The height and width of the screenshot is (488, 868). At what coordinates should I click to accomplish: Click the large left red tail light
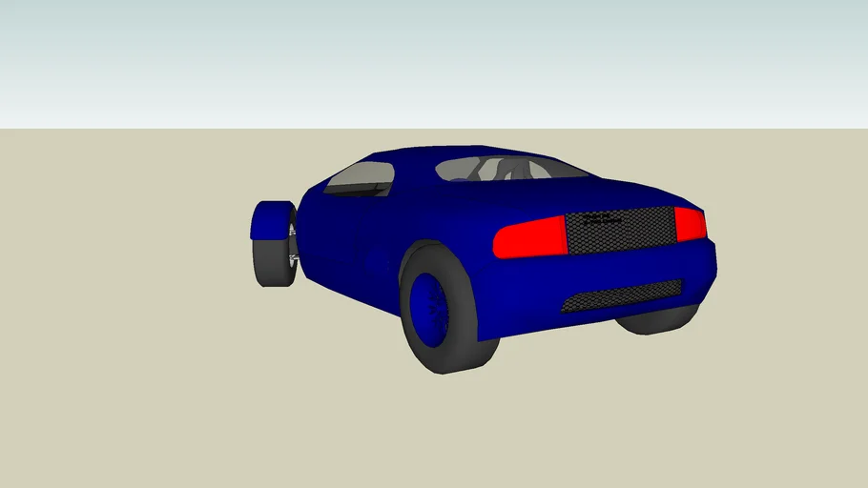pos(529,236)
